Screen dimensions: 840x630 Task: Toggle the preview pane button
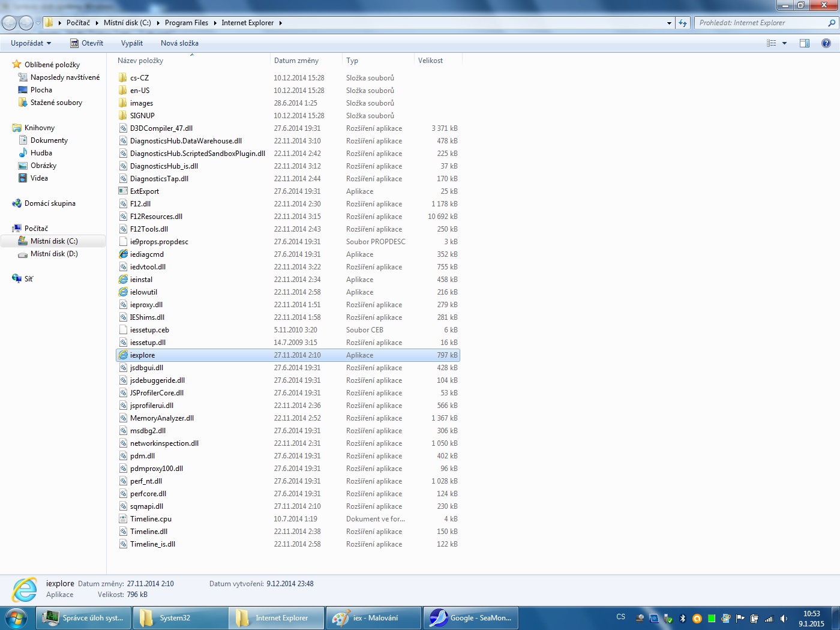tap(805, 43)
